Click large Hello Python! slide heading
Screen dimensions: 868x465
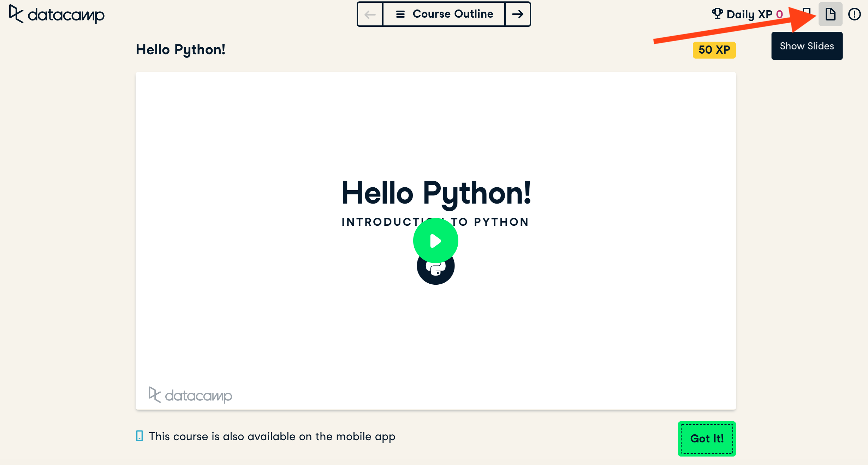coord(436,193)
